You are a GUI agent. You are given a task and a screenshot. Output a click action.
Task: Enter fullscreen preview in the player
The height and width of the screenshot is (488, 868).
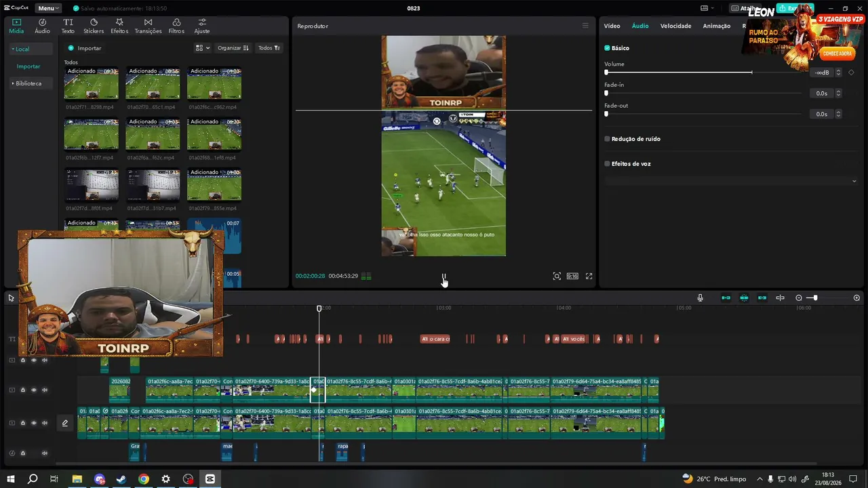(589, 276)
